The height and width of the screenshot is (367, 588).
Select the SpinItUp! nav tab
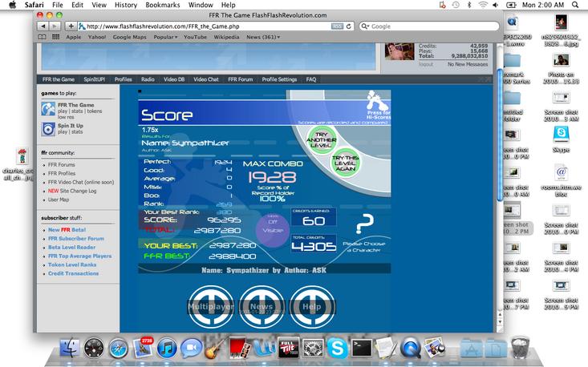pos(95,79)
